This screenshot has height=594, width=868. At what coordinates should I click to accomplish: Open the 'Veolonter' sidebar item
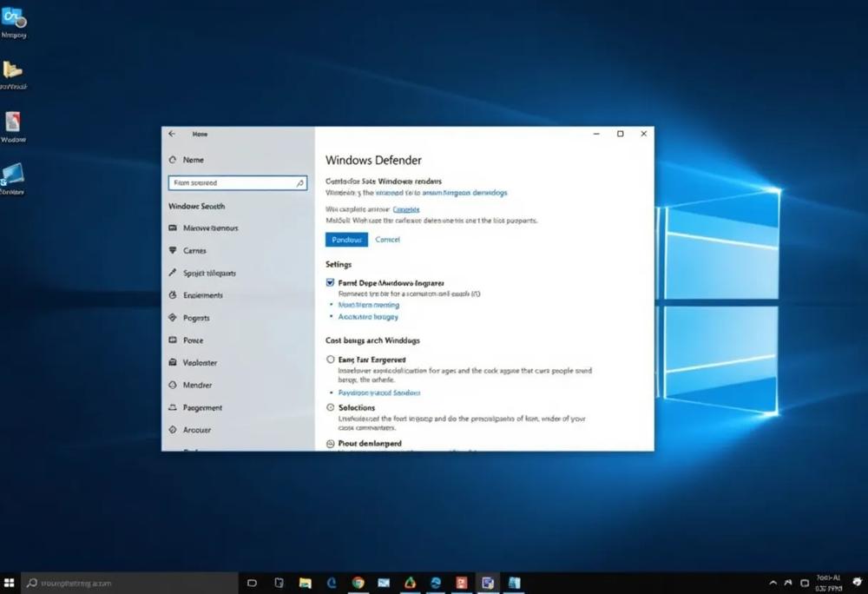193,363
